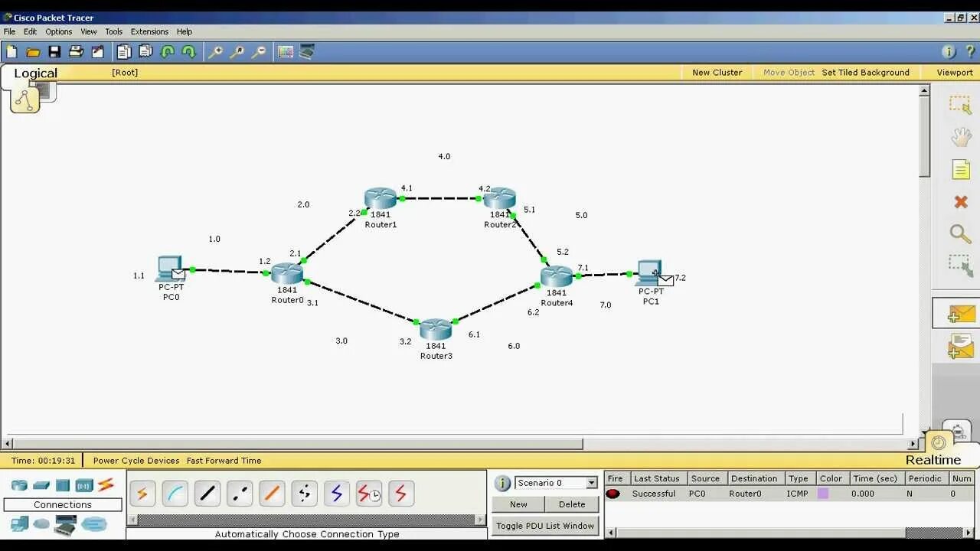Viewport: 980px width, 551px height.
Task: Click the purple color swatch in PDU row
Action: (822, 494)
